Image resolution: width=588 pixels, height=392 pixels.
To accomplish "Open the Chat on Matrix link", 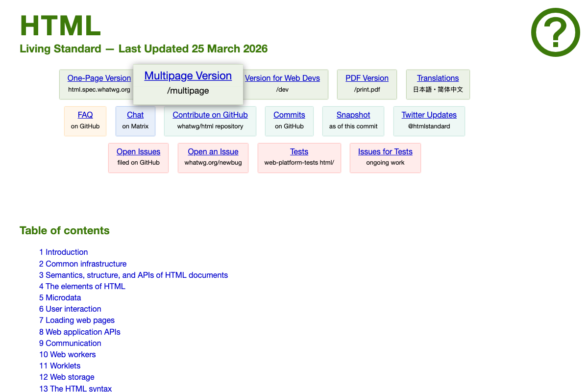I will 135,115.
